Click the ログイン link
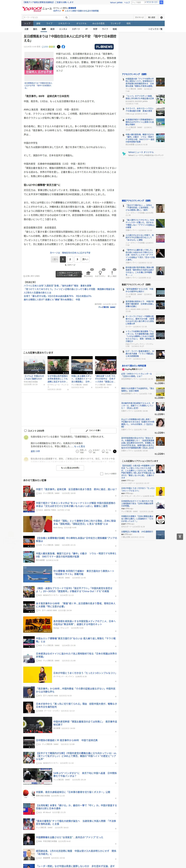Viewport: 186px width, 868px height. (57, 11)
